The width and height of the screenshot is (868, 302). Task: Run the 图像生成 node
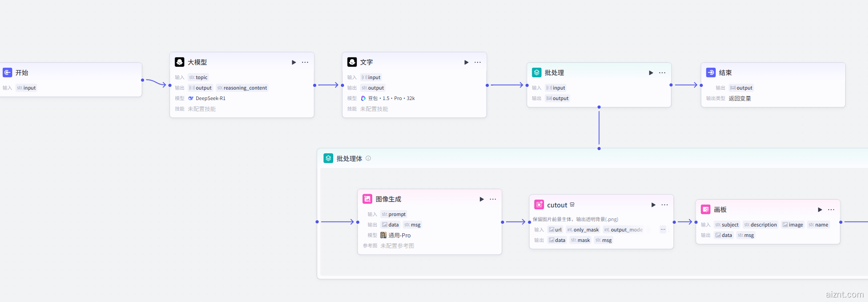click(x=482, y=199)
